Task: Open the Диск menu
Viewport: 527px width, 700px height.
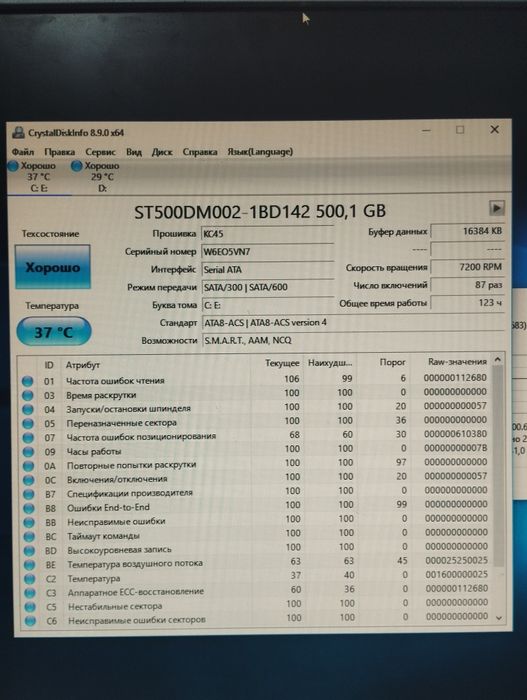Action: (x=162, y=152)
